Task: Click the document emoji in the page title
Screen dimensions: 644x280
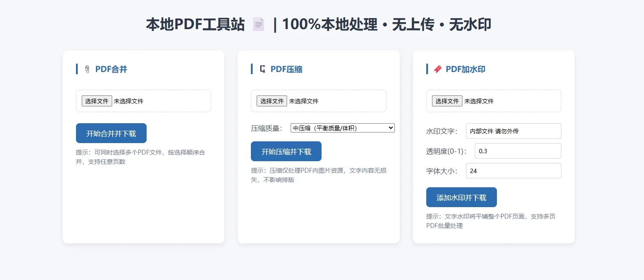Action: pyautogui.click(x=258, y=23)
